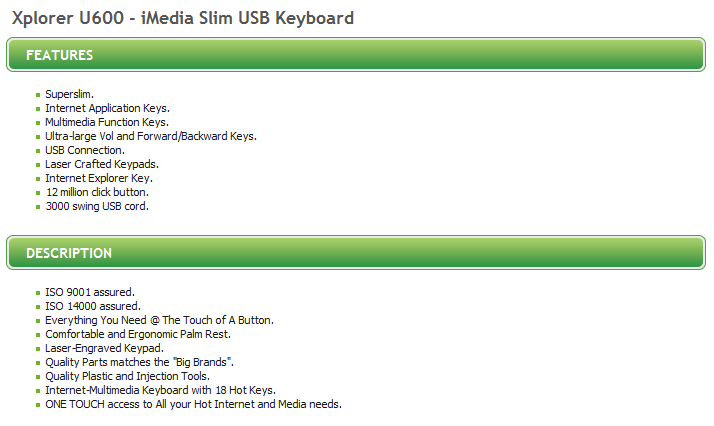The image size is (714, 426).
Task: Click the Laser Crafted Keypads line
Action: pyautogui.click(x=102, y=164)
